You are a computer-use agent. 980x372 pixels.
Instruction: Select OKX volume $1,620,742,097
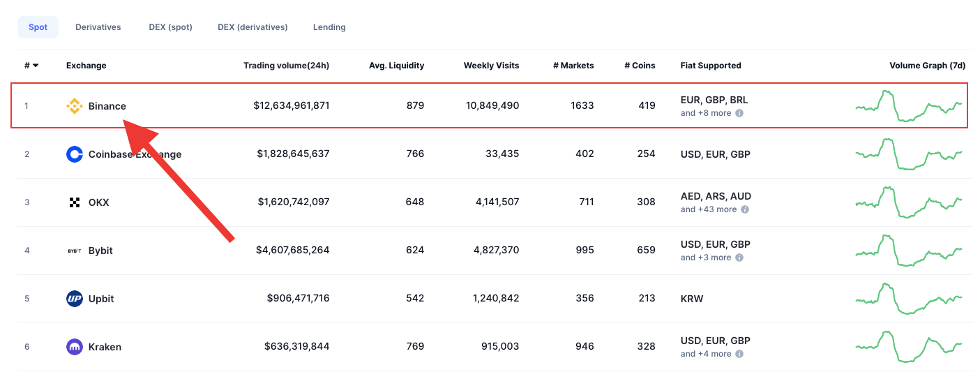tap(294, 202)
